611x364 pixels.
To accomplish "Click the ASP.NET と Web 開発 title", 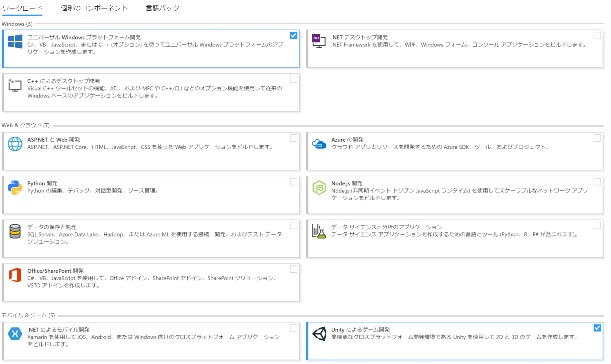I will (x=54, y=140).
